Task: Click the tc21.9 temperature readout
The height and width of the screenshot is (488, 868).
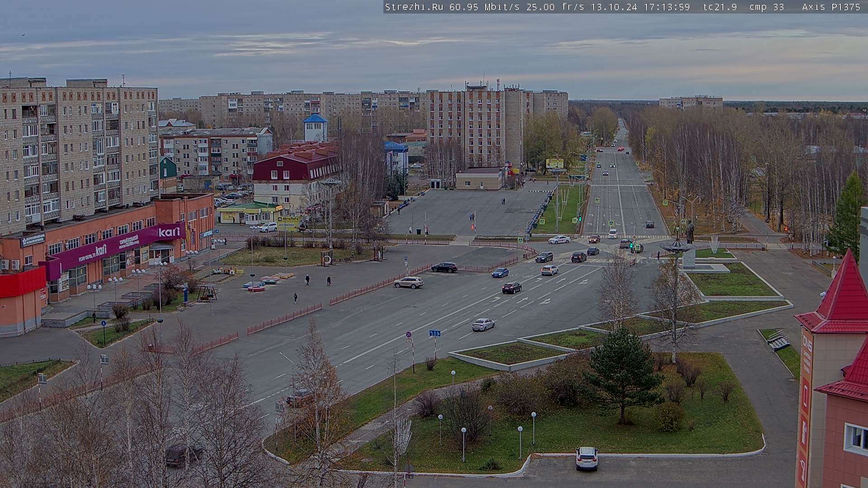Action: [720, 7]
